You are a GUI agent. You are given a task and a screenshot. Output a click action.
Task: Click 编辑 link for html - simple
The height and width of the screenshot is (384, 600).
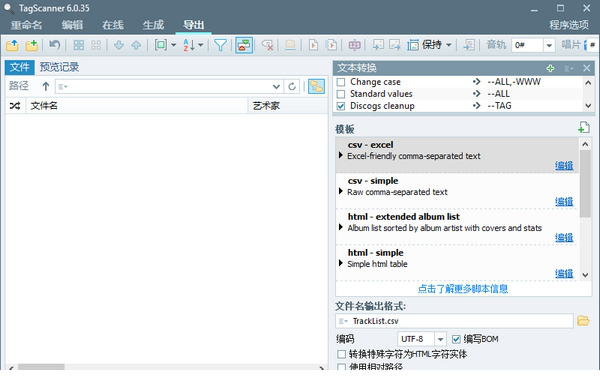(x=564, y=273)
